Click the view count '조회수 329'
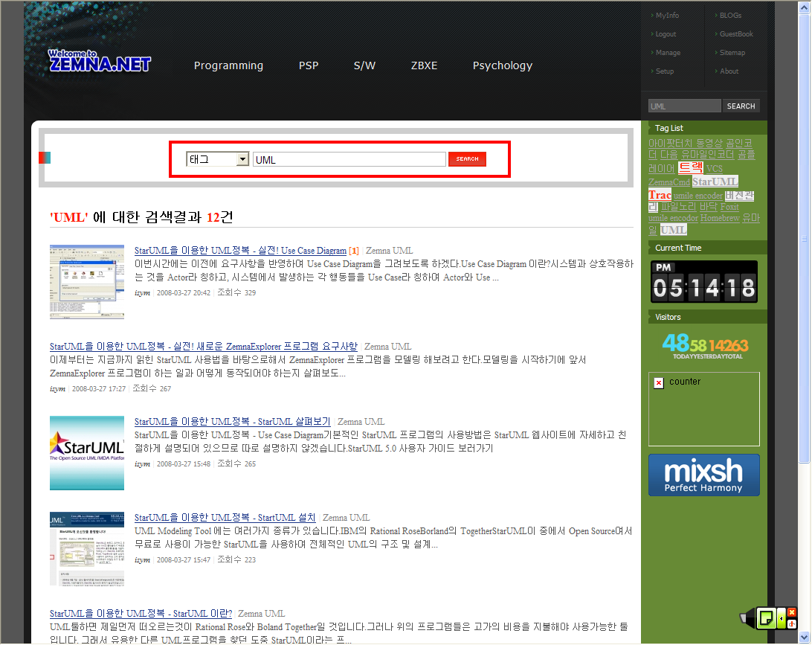This screenshot has height=645, width=812. [236, 292]
